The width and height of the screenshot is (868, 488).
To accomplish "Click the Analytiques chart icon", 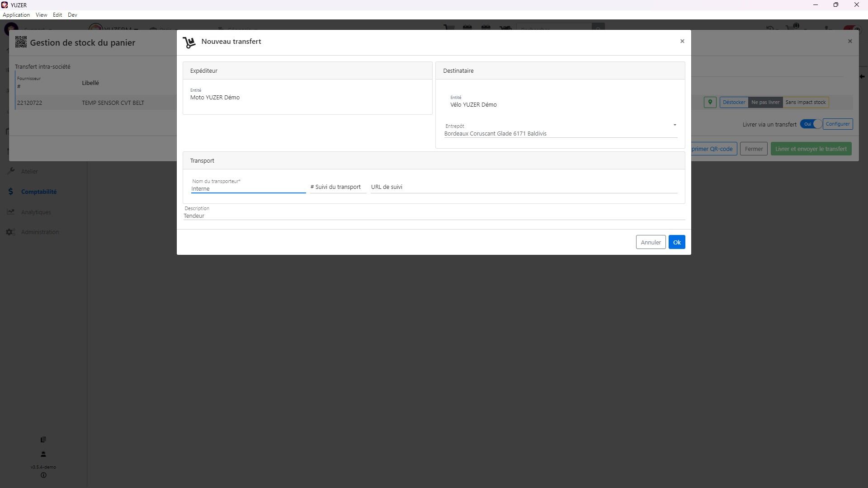I will pyautogui.click(x=11, y=212).
